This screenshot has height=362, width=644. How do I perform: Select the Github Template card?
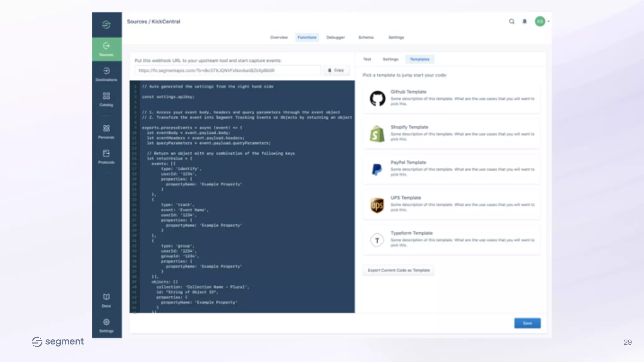(x=452, y=98)
